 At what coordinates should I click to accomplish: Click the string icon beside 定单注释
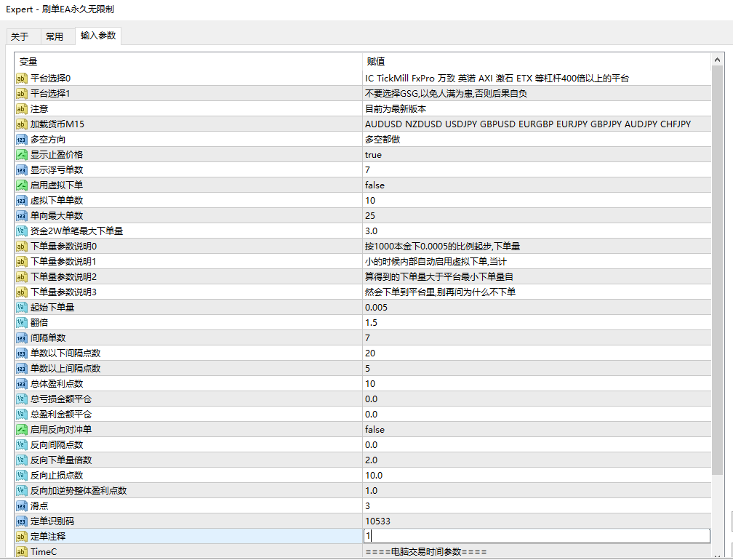click(x=22, y=537)
